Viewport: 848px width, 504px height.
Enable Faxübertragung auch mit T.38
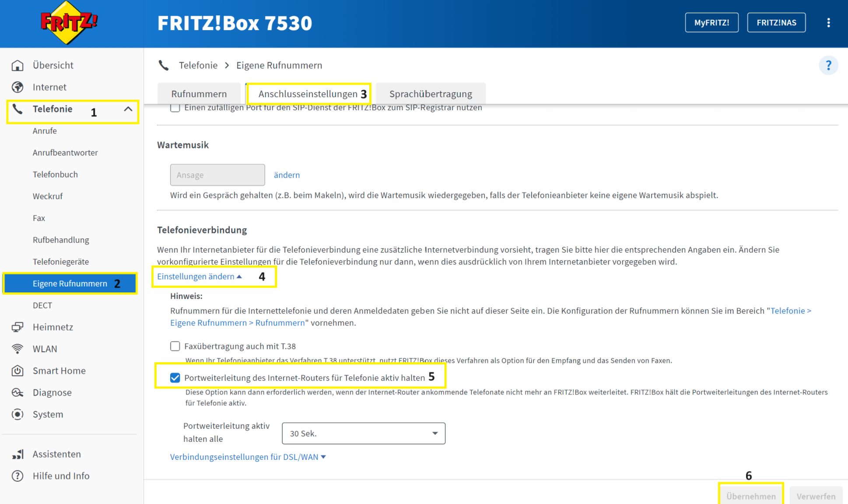point(175,346)
